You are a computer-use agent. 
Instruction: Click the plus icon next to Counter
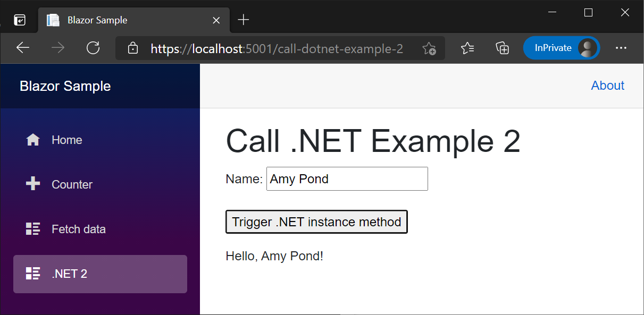click(32, 184)
